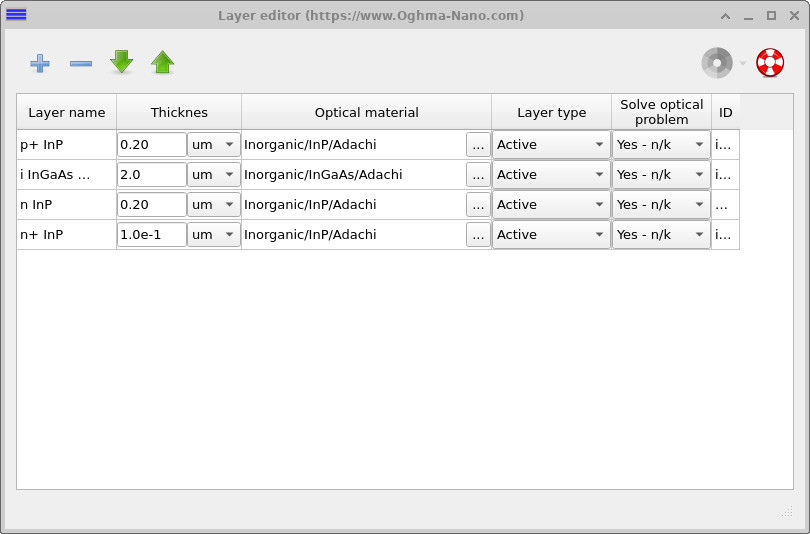Edit thickness value 1.0e-1 of n+ InP
This screenshot has width=810, height=534.
pos(152,234)
